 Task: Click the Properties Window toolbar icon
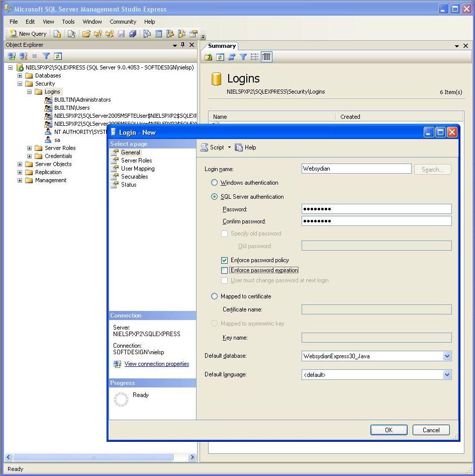coord(193,34)
